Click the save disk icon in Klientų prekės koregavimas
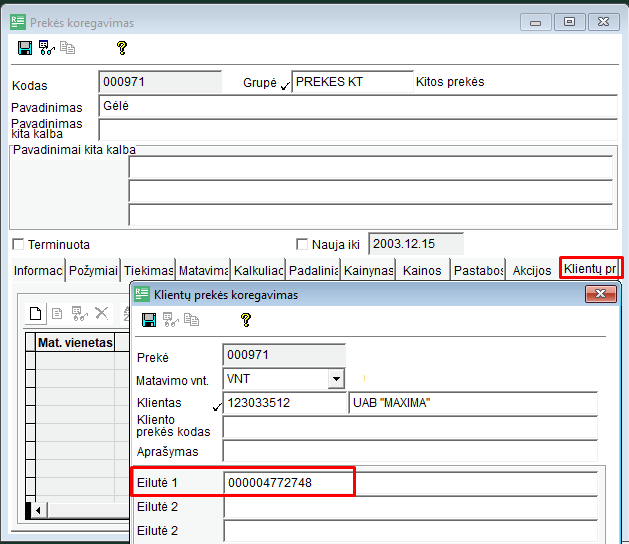Image resolution: width=629 pixels, height=544 pixels. [x=149, y=320]
